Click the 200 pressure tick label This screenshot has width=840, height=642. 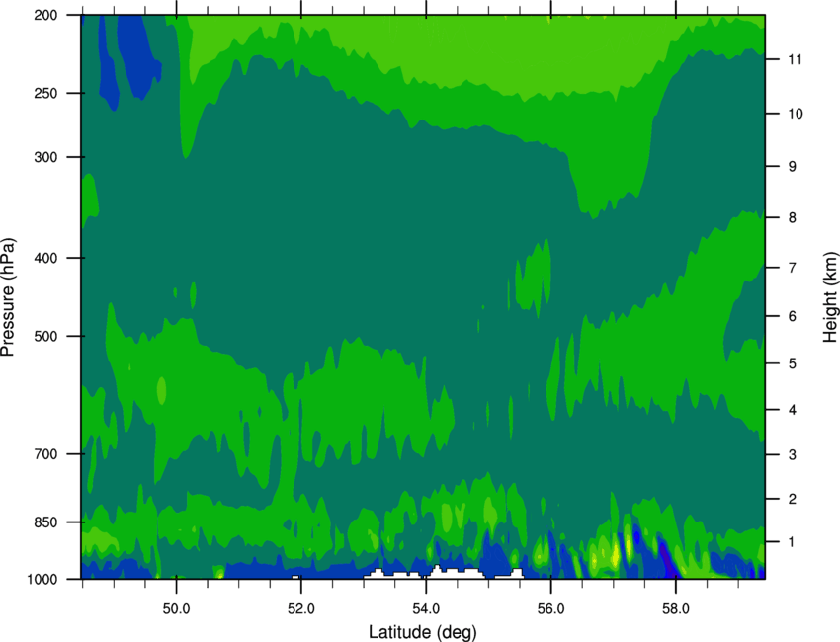pyautogui.click(x=46, y=15)
